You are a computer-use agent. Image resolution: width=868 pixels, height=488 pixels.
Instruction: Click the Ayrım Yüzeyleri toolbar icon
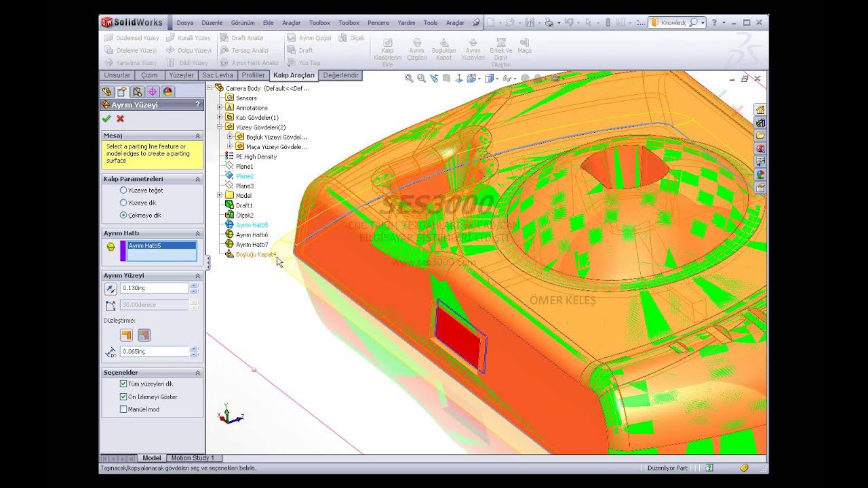click(473, 49)
